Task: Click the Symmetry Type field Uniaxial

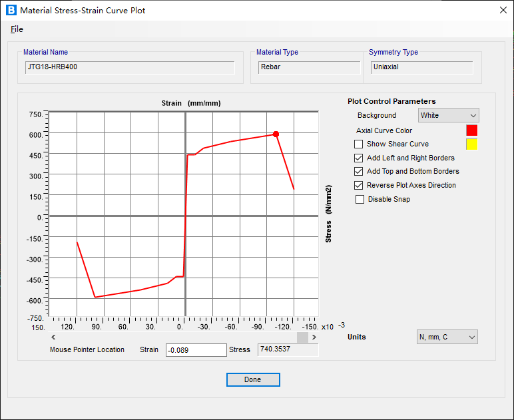Action: [422, 67]
